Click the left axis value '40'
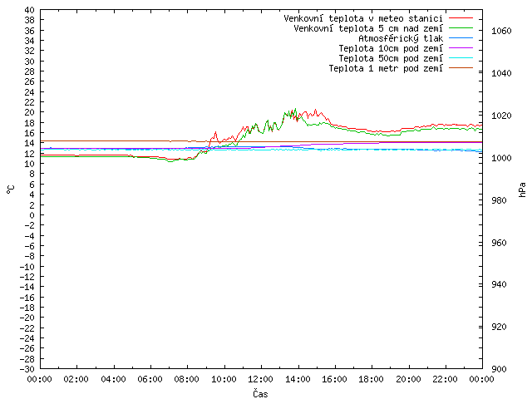The height and width of the screenshot is (399, 532). 30,10
